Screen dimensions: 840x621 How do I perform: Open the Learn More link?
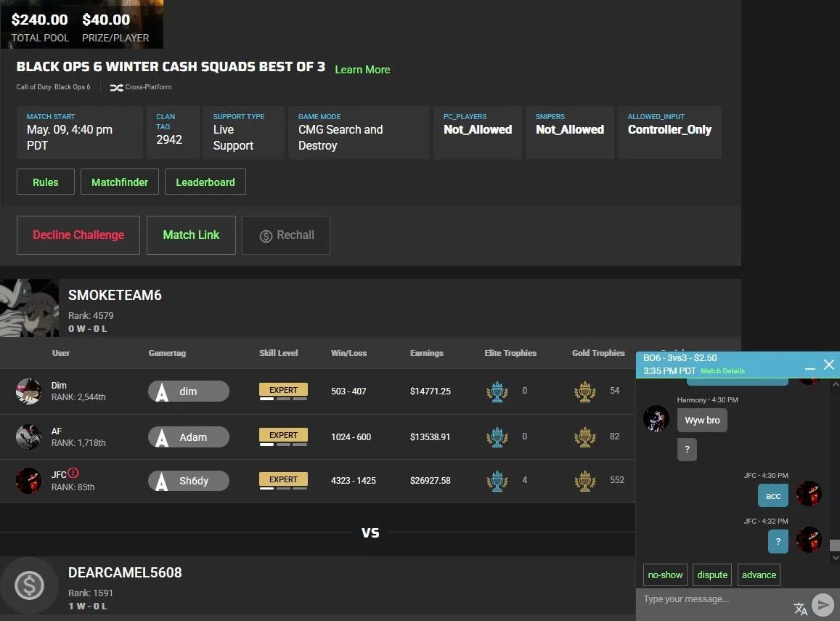pyautogui.click(x=362, y=70)
